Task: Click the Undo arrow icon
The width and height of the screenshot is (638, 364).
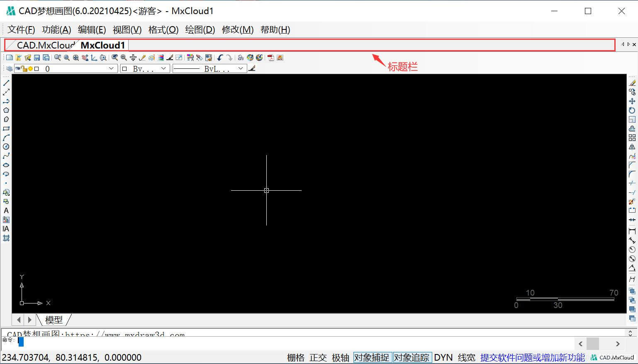Action: (x=220, y=58)
